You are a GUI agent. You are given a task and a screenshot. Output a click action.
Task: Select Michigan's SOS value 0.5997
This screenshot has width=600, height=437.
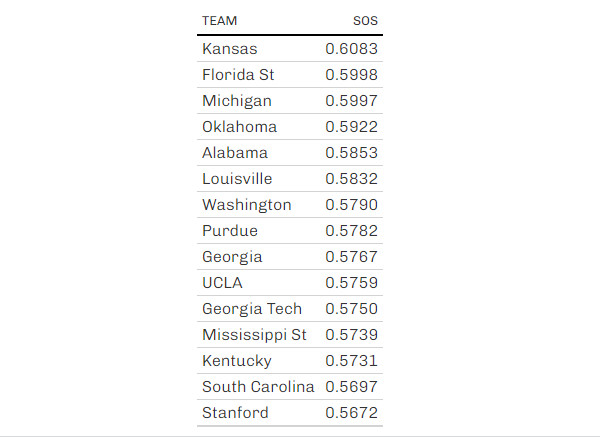tap(351, 101)
